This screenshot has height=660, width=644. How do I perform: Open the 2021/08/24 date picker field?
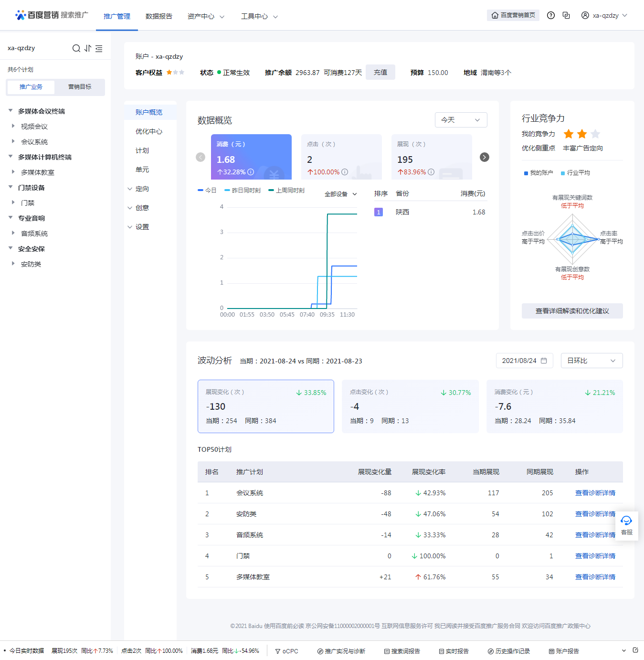(524, 361)
